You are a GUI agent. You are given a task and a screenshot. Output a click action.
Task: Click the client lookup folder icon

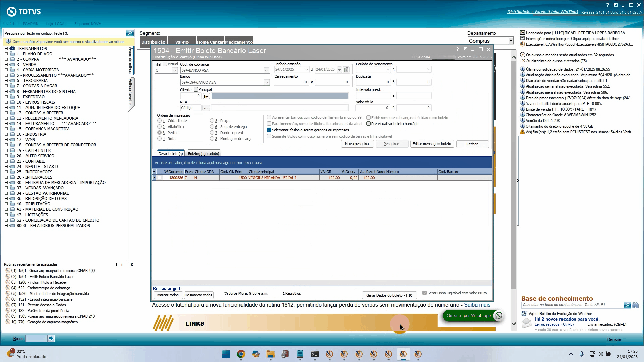[206, 96]
